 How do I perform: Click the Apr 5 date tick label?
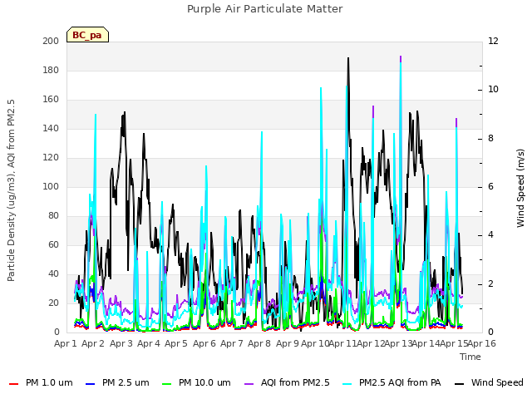tap(176, 343)
